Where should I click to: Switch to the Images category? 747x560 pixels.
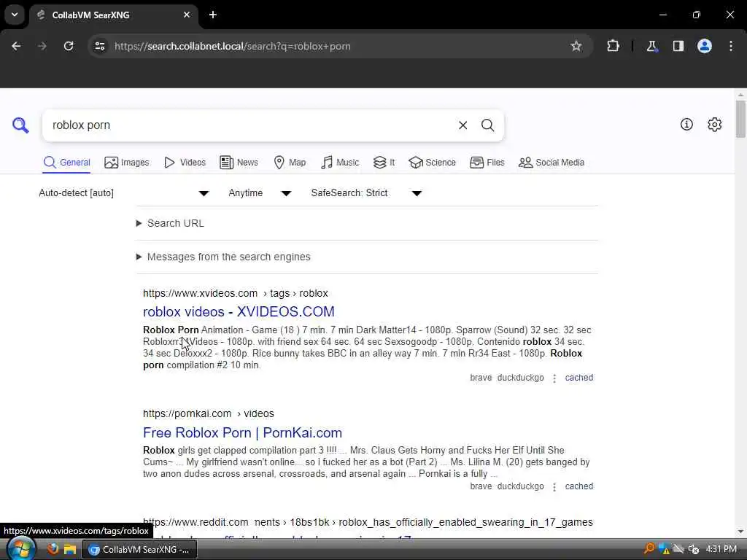click(127, 163)
